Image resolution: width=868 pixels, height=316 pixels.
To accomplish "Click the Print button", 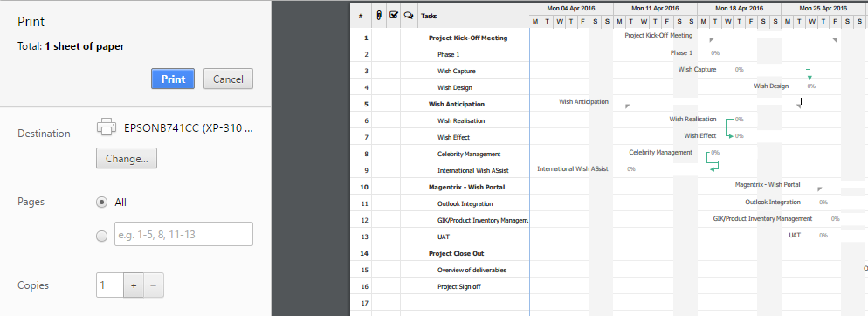I will [x=173, y=79].
